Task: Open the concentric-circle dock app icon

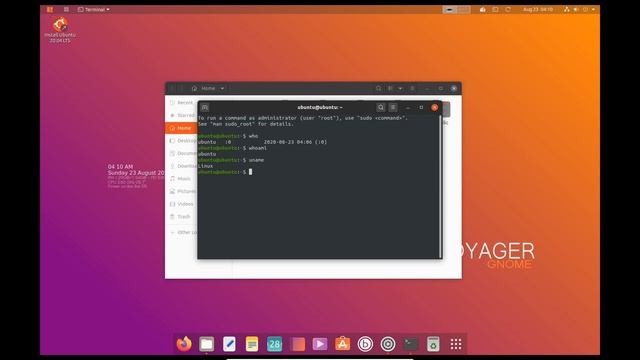Action: click(388, 344)
